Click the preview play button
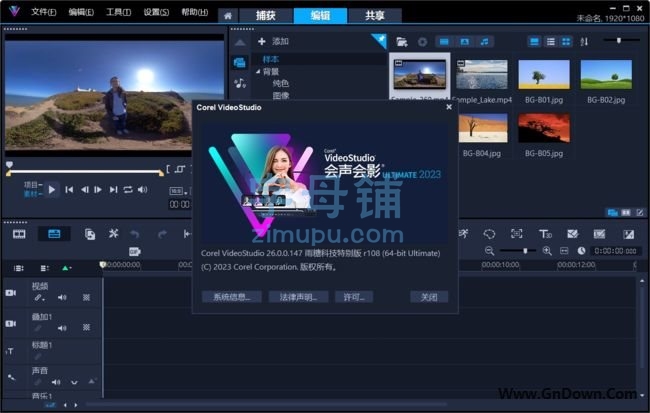The height and width of the screenshot is (413, 650). coord(51,189)
